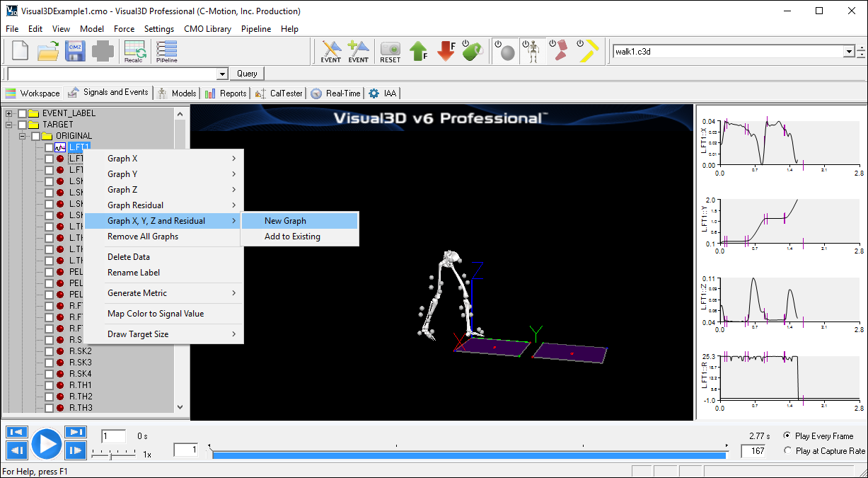Click the red marker icon for R.SK2

(x=60, y=351)
